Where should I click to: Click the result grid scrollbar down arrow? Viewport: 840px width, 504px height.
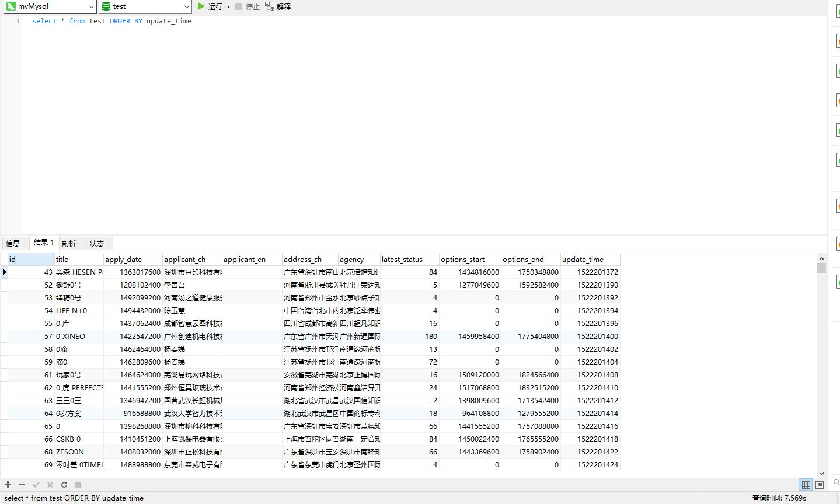click(821, 474)
